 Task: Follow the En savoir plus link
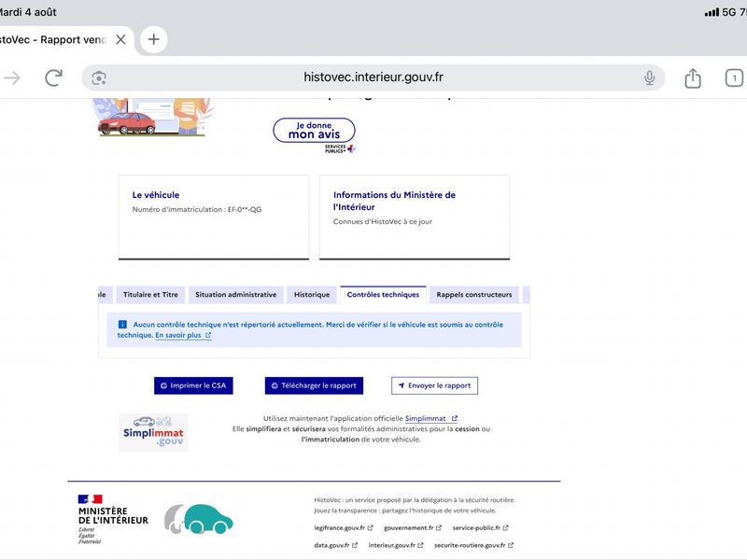(183, 335)
